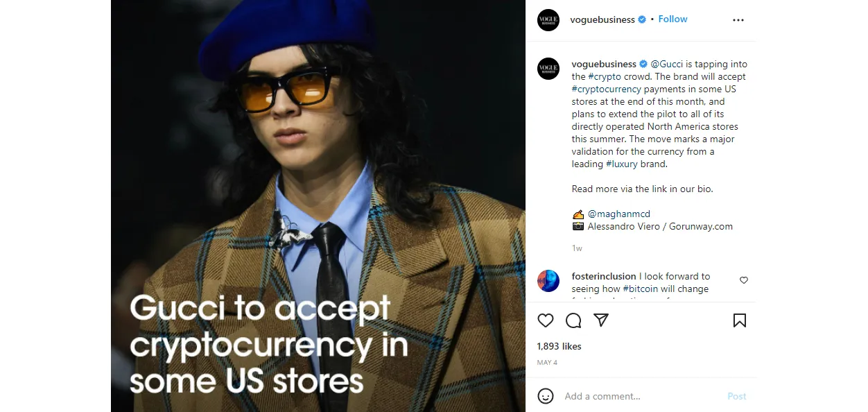Save the post with the bookmark icon
Viewport: 868px width, 412px height.
[x=740, y=320]
